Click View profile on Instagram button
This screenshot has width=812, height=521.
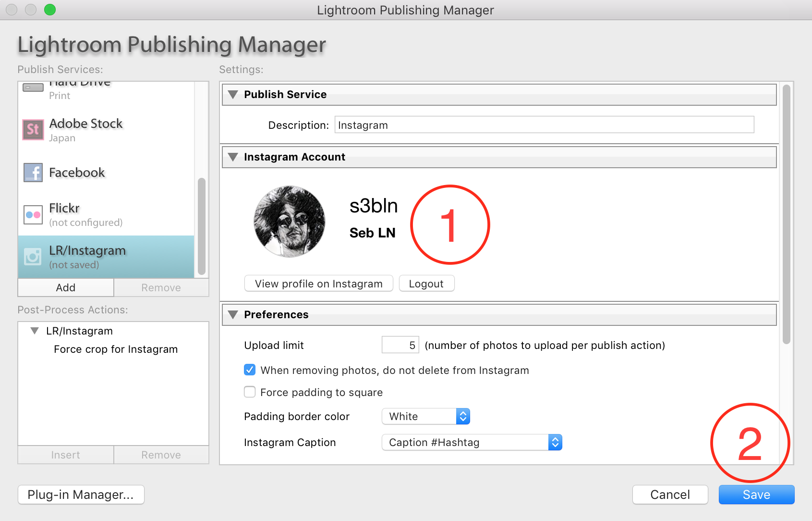[319, 284]
